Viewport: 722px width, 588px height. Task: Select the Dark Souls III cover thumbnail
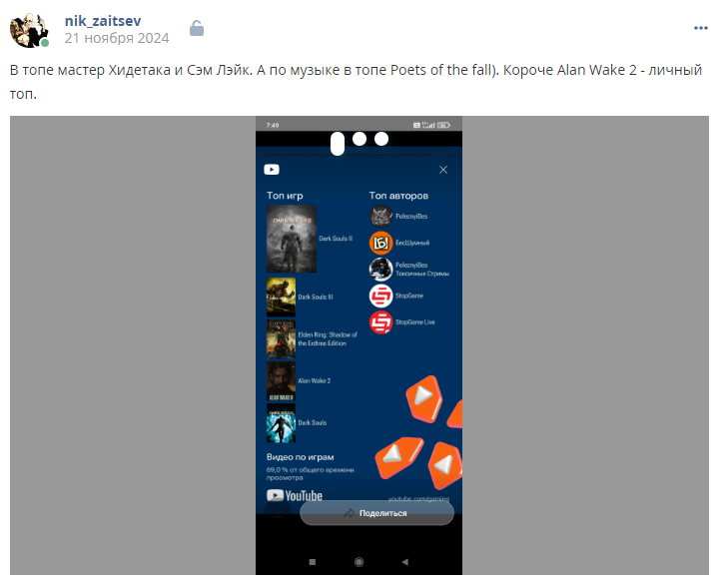click(x=281, y=296)
